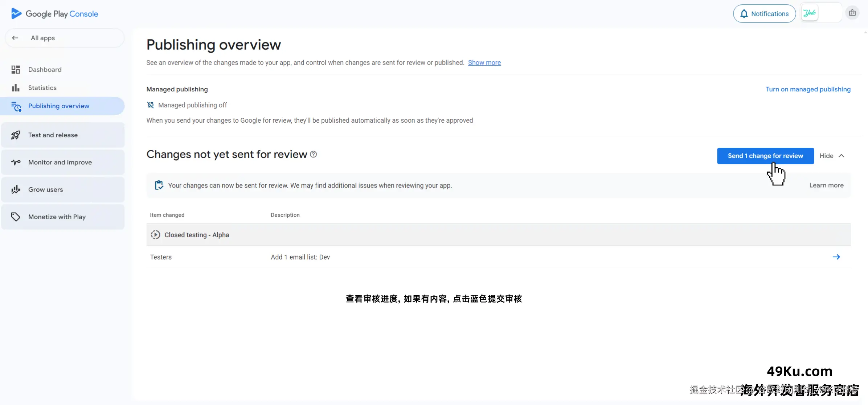The image size is (868, 405).
Task: Click the profile icon at top right
Action: tap(852, 13)
